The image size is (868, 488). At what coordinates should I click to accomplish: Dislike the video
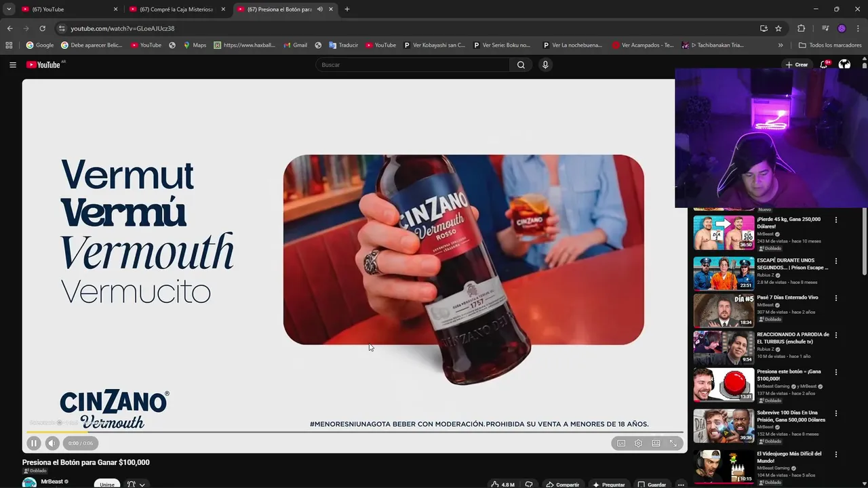click(529, 485)
